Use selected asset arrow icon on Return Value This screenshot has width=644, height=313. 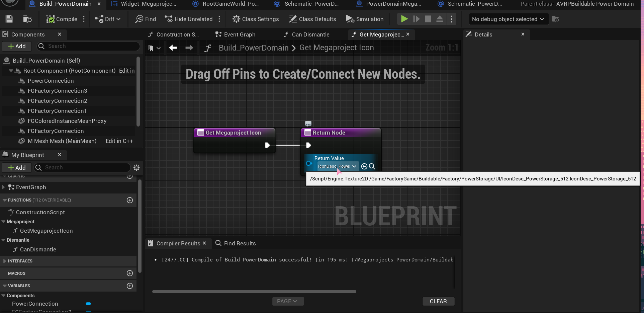click(364, 166)
